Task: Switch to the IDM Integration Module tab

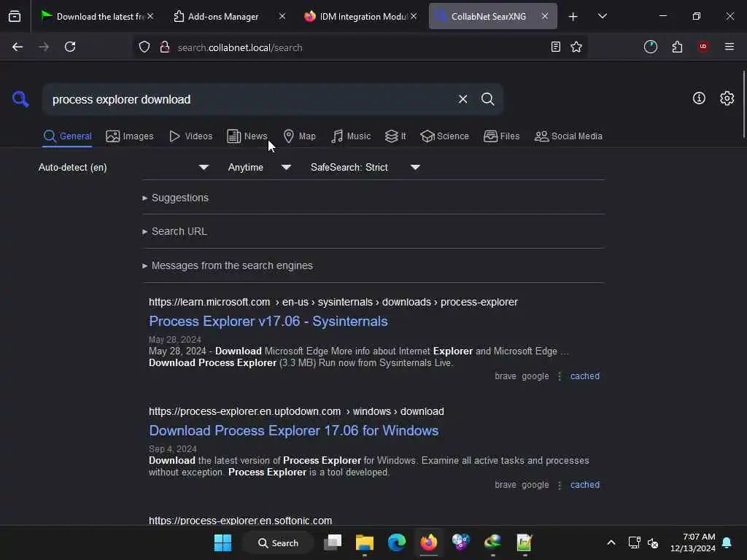Action: pyautogui.click(x=362, y=16)
